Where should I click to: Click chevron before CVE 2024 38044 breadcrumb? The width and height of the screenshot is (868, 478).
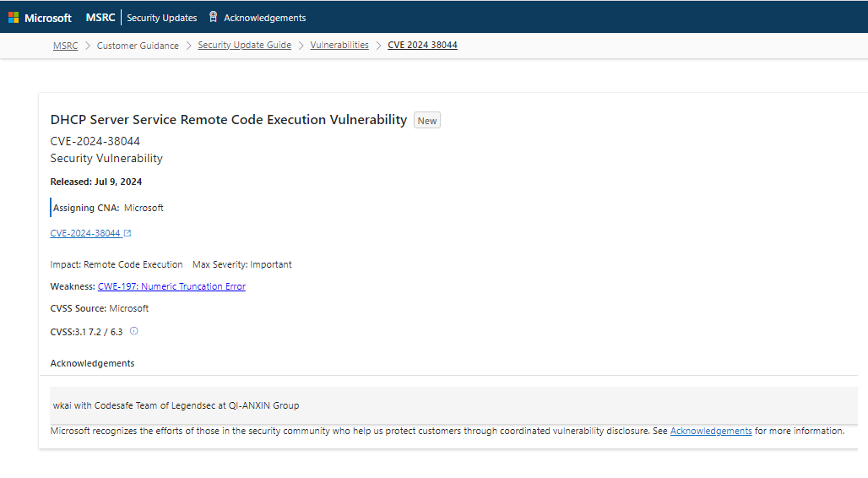(378, 46)
